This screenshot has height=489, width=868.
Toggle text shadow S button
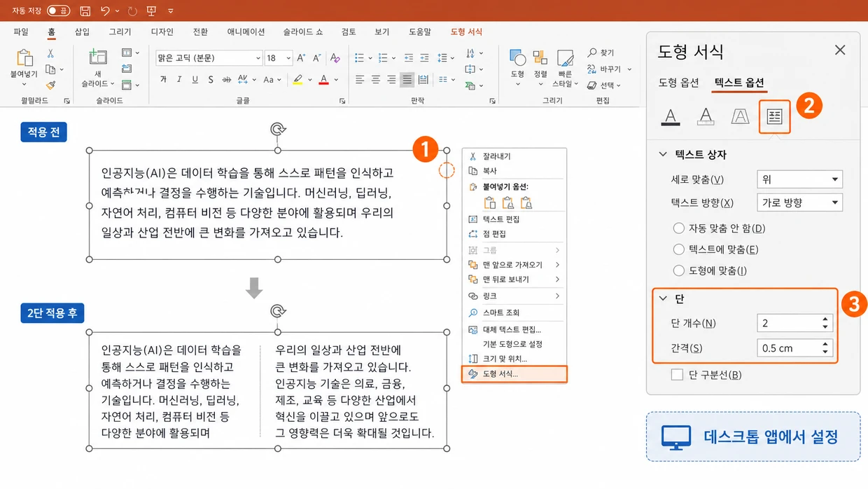coord(211,79)
